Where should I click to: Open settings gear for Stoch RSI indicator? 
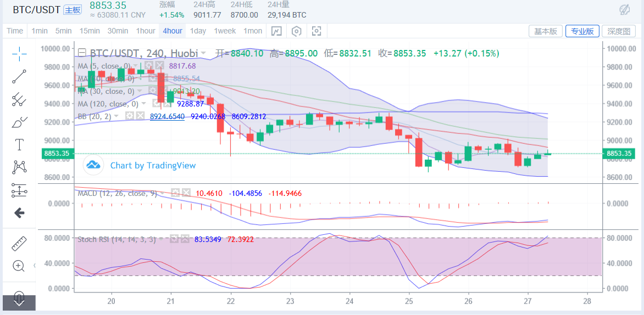(175, 239)
